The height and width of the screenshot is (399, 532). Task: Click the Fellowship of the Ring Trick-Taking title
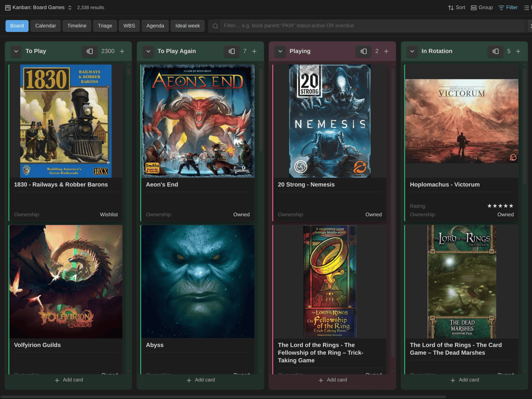[x=321, y=353]
